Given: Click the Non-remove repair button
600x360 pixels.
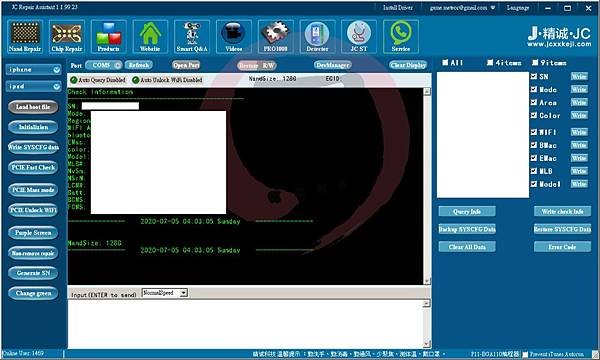Looking at the screenshot, I should tap(33, 253).
